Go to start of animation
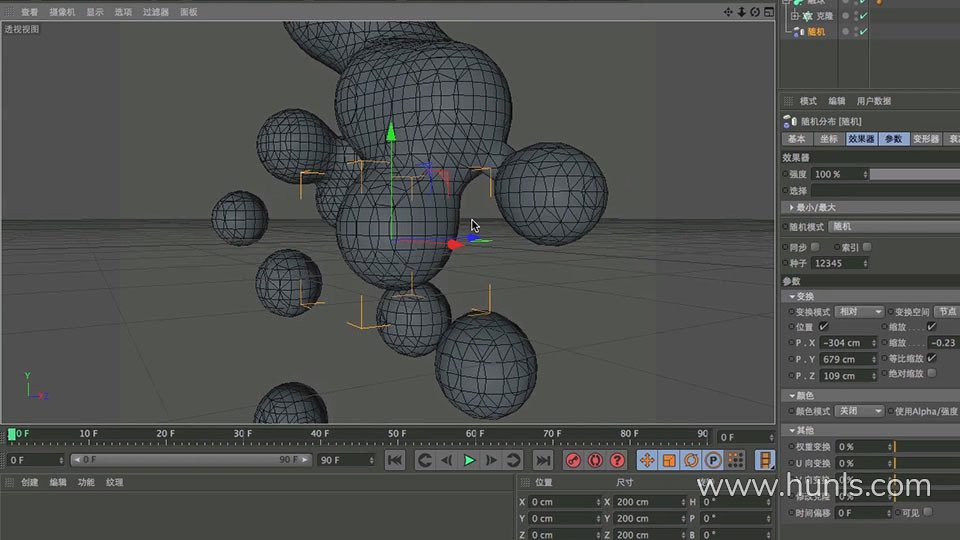This screenshot has width=960, height=540. click(395, 460)
